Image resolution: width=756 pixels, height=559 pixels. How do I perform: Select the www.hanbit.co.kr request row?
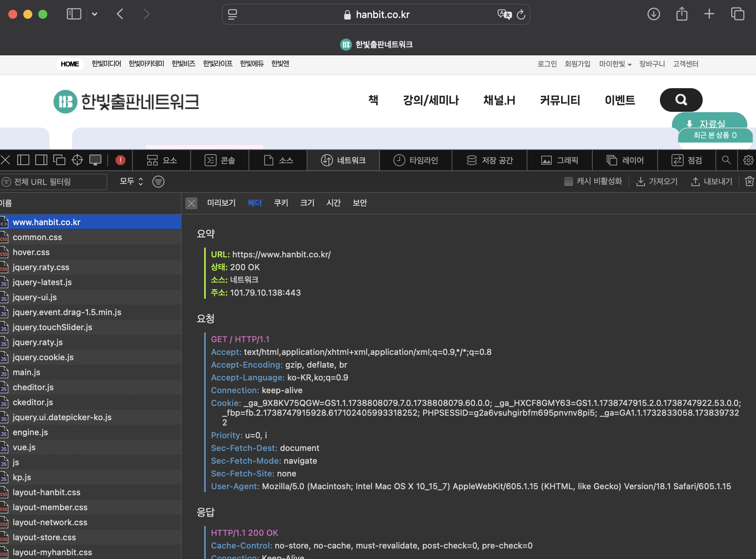(x=90, y=222)
